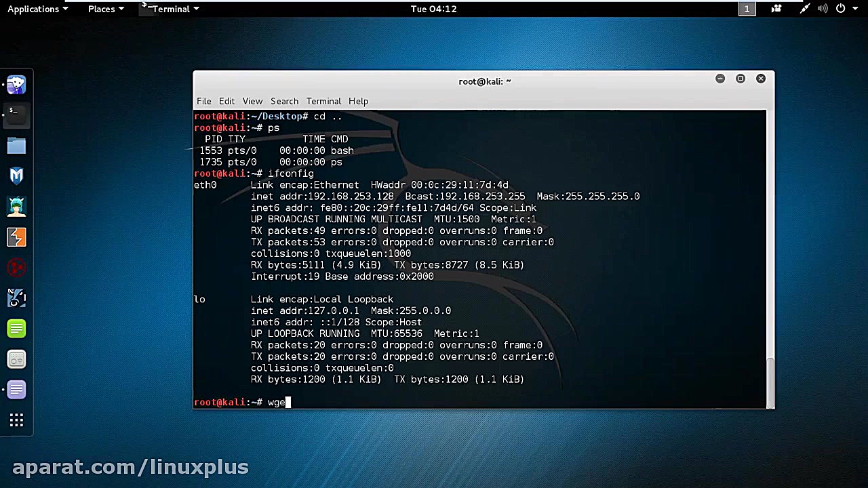
Task: Click the 'root@kali: ~' window title
Action: tap(485, 81)
